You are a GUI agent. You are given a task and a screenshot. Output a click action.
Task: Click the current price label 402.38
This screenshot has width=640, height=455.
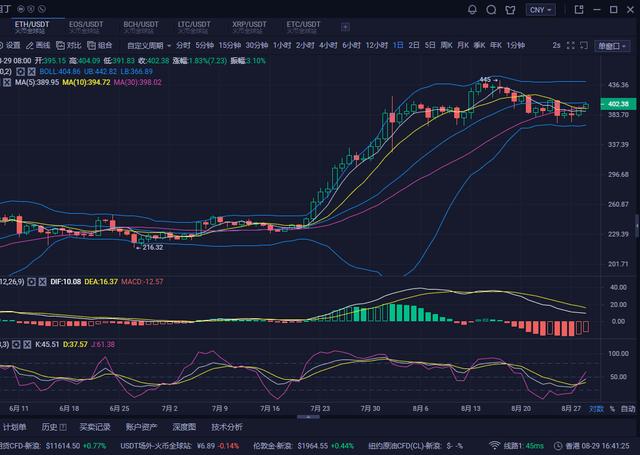pos(617,104)
